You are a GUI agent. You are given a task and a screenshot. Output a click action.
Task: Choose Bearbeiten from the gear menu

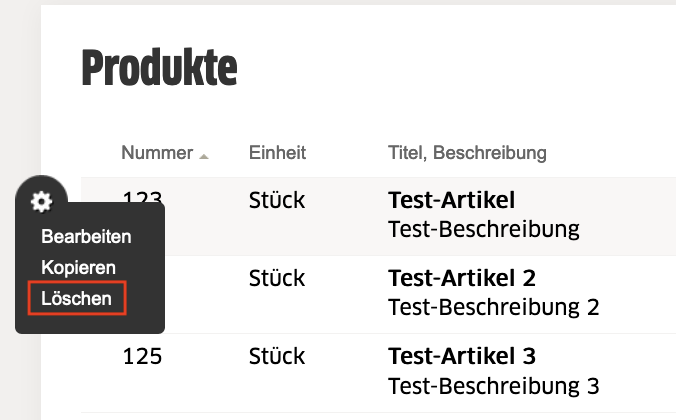click(86, 237)
